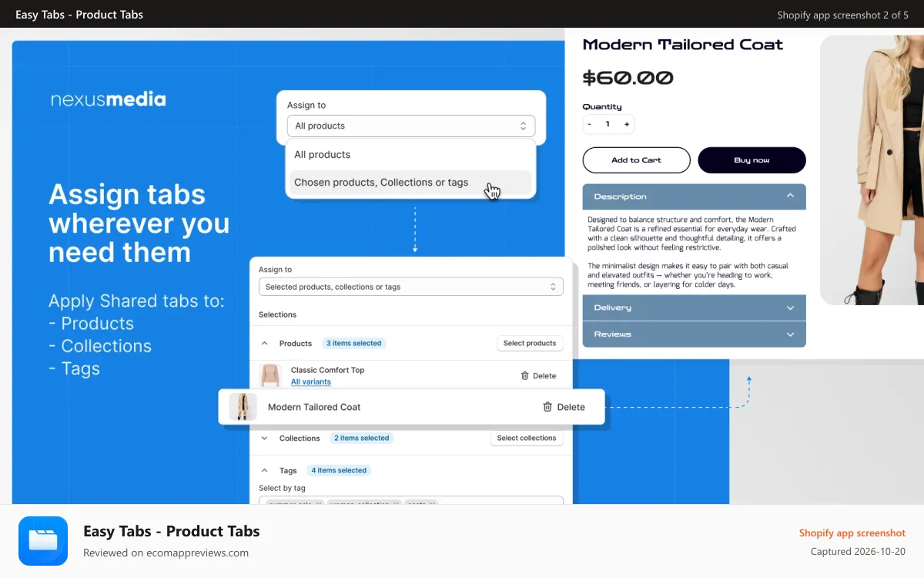Click the '3 items selected' badge

click(353, 343)
